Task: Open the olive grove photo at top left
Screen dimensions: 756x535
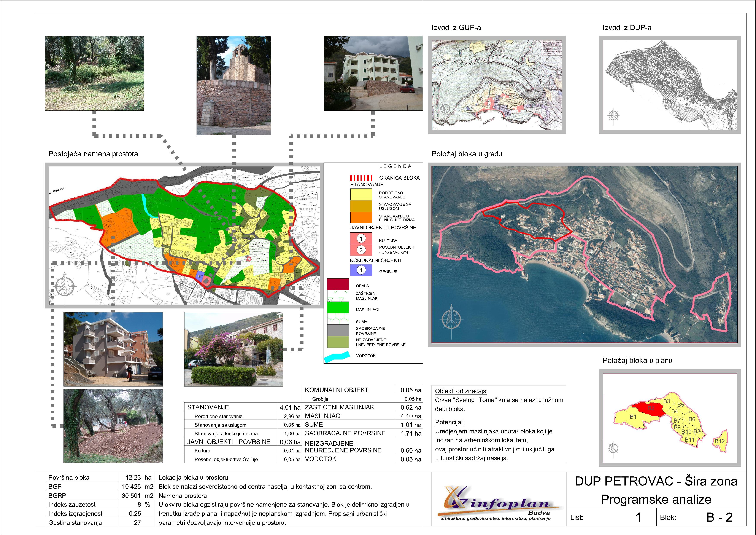Action: pos(95,73)
